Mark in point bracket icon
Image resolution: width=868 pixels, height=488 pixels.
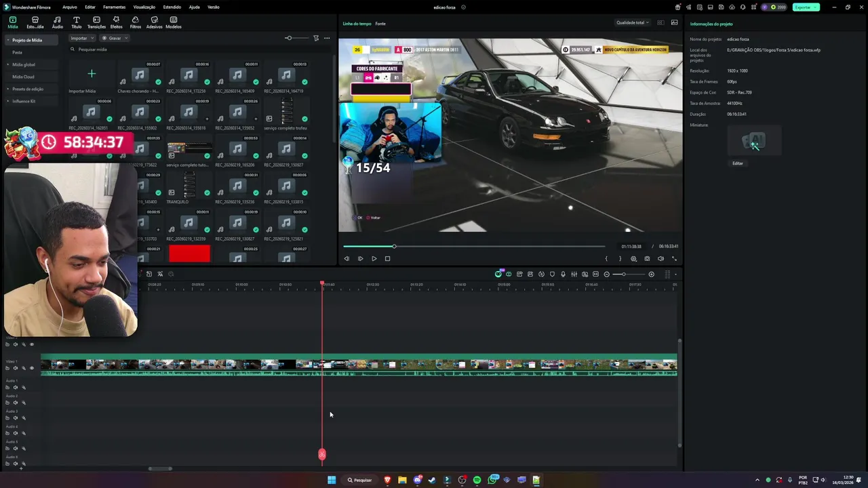pyautogui.click(x=606, y=258)
